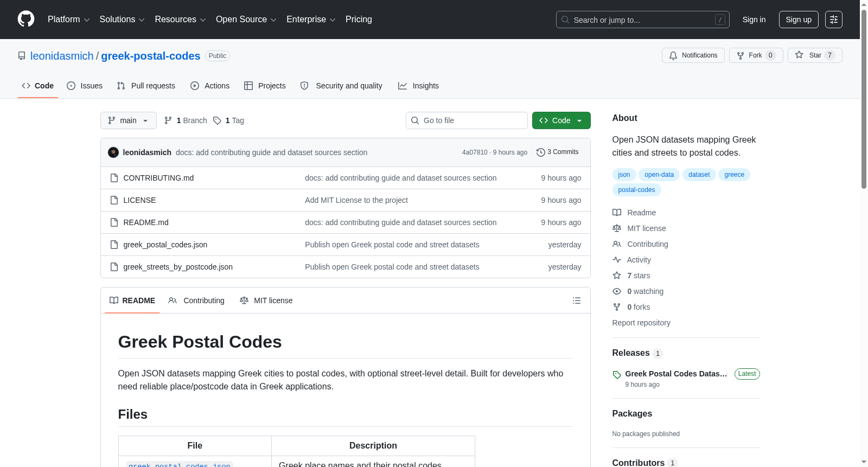The image size is (868, 467).
Task: Click the scale icon beside MIT license in About
Action: pyautogui.click(x=617, y=228)
